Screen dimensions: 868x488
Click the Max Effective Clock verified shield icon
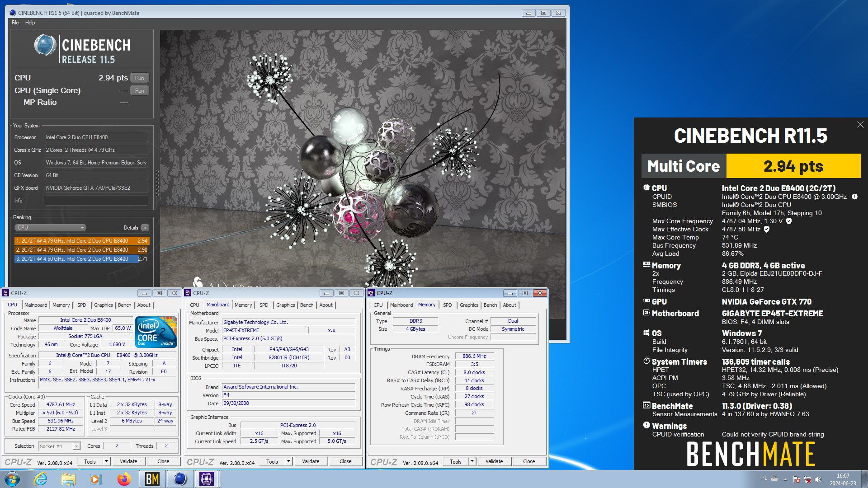point(767,229)
